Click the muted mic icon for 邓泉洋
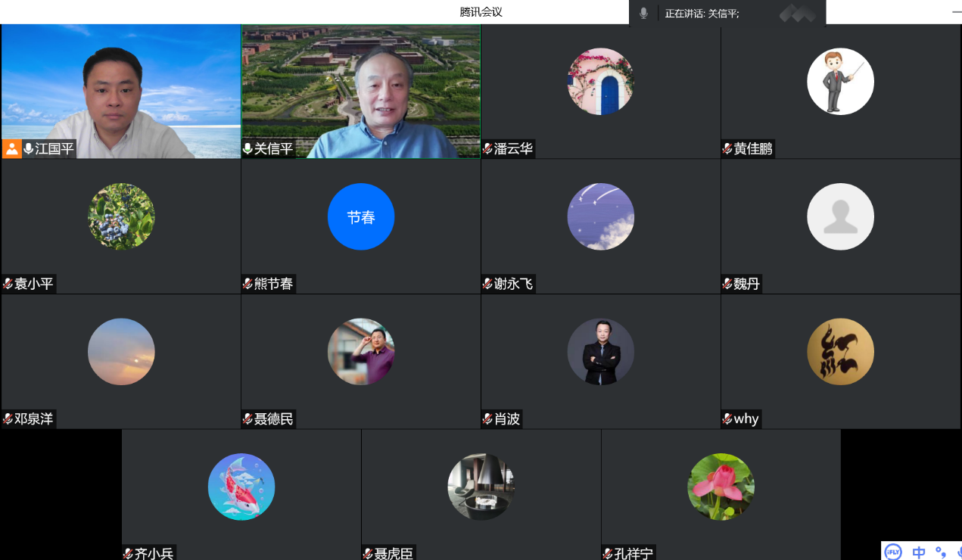Image resolution: width=962 pixels, height=560 pixels. [x=8, y=418]
